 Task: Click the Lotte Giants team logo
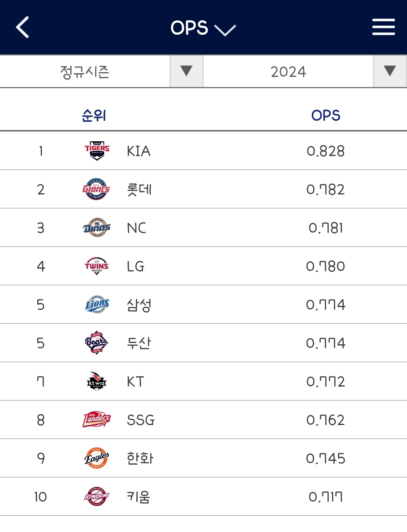pos(96,189)
